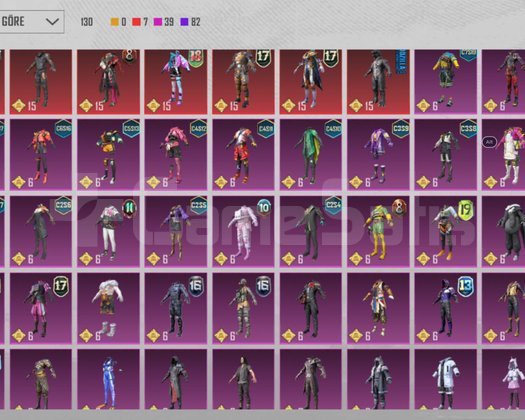Select the white fluffy outfit with boots
Viewport: 525px width, 420px height.
coord(108,308)
